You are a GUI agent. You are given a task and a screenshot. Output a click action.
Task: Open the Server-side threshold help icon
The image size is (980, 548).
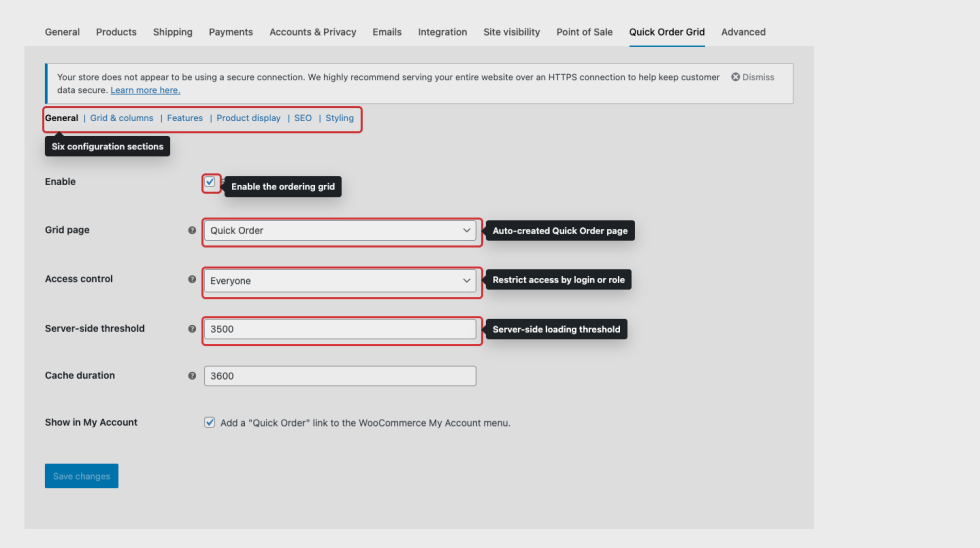[x=192, y=329]
